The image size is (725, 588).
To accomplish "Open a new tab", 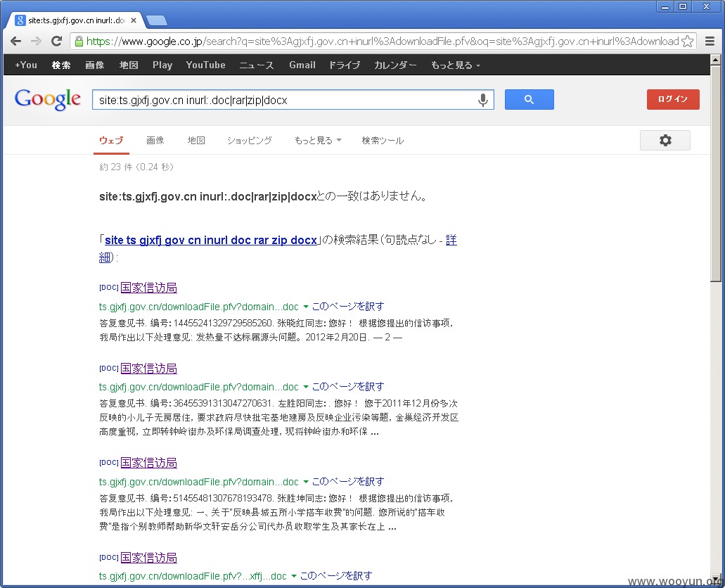I will (x=156, y=20).
